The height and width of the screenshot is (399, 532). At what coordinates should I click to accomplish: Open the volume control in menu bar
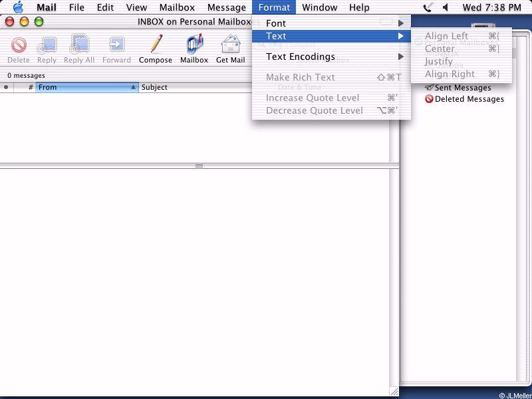pyautogui.click(x=446, y=7)
